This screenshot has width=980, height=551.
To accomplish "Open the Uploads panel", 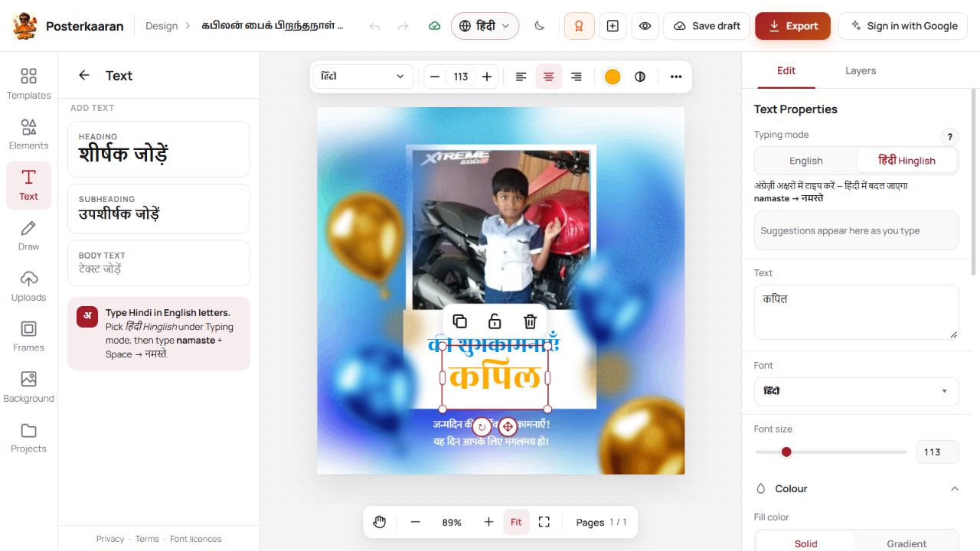I will (28, 285).
